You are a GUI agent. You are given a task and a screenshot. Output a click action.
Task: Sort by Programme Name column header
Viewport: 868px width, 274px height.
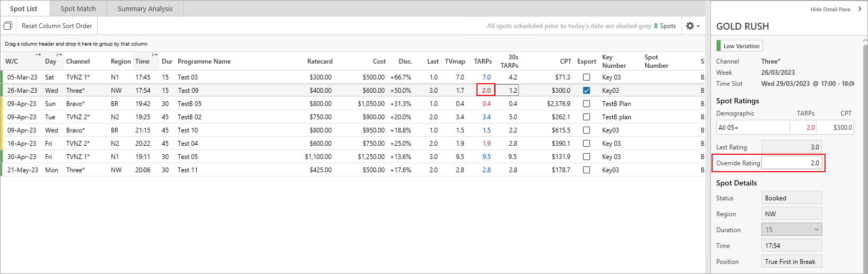click(x=204, y=61)
